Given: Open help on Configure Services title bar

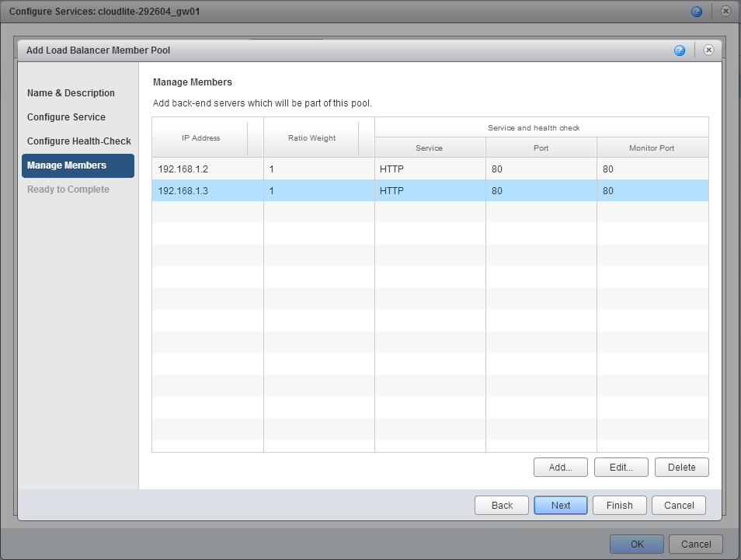Looking at the screenshot, I should (x=697, y=11).
